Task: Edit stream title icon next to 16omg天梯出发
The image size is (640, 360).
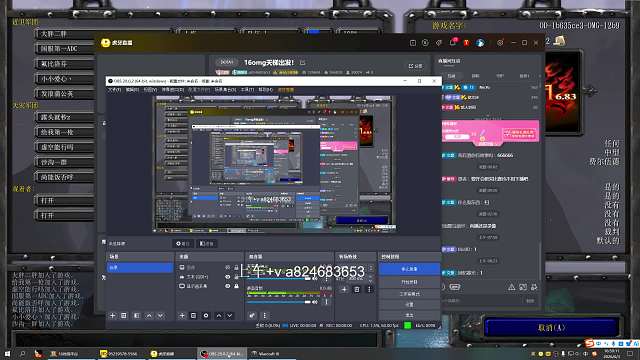Action: [302, 62]
